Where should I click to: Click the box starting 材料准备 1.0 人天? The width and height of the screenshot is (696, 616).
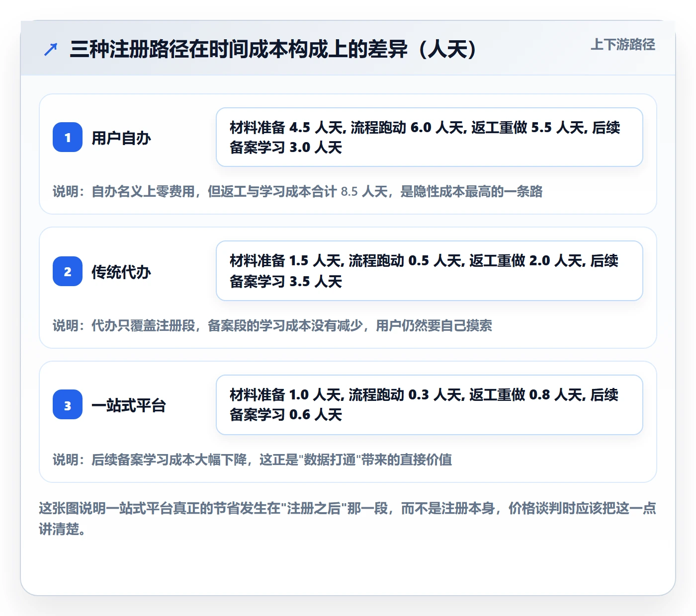click(x=430, y=405)
